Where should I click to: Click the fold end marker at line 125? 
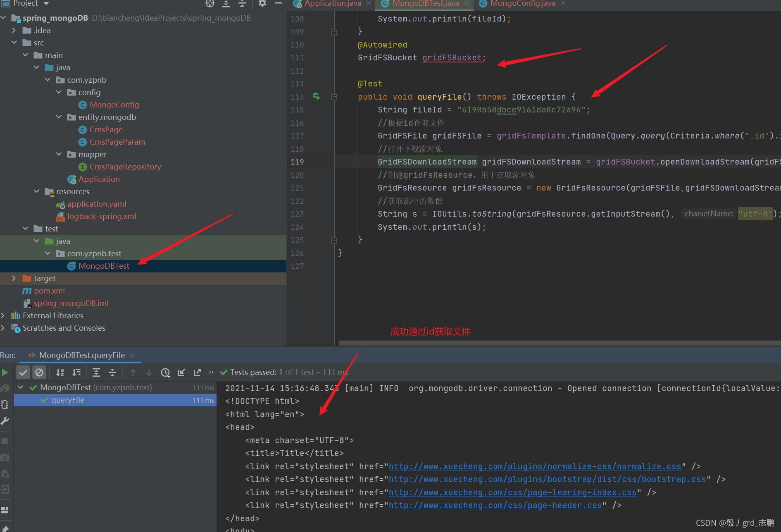[334, 240]
